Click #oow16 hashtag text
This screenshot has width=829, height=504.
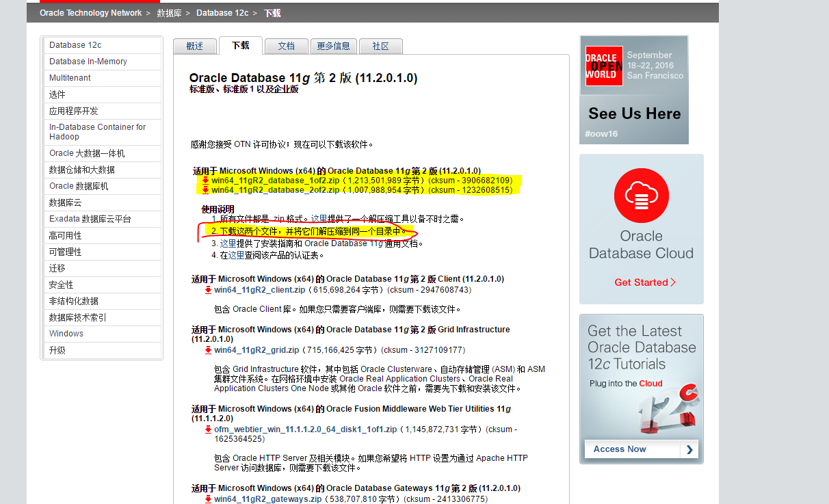coord(601,133)
